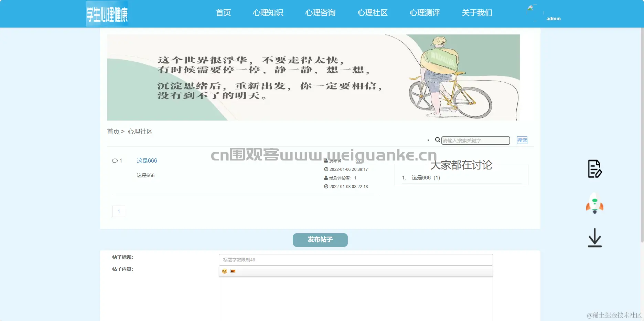Click the clock icon beside 2022-01-06
Screen dimensions: 644x321
(x=326, y=169)
